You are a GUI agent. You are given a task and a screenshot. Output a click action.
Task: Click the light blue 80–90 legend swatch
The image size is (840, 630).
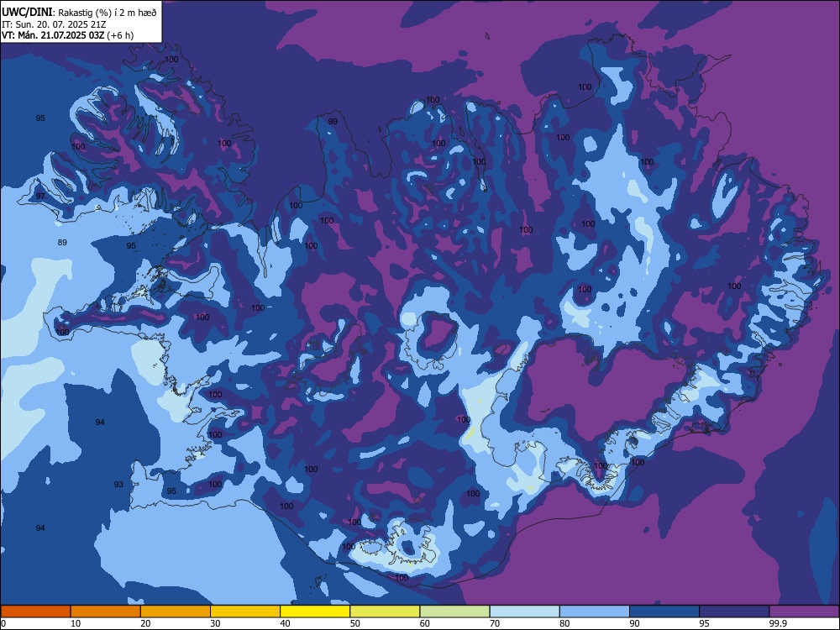click(595, 612)
